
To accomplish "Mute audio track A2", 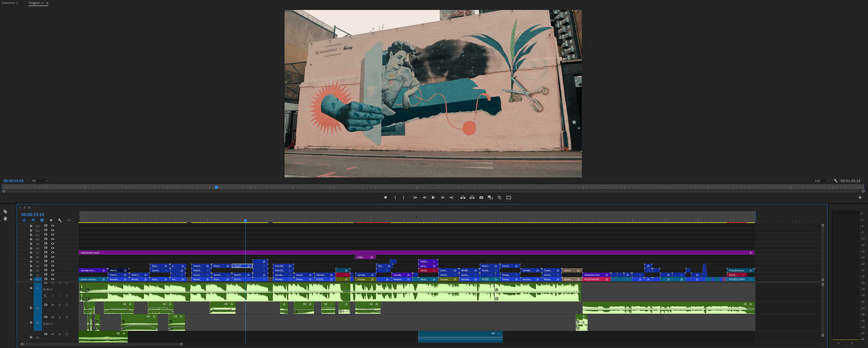I will (52, 305).
